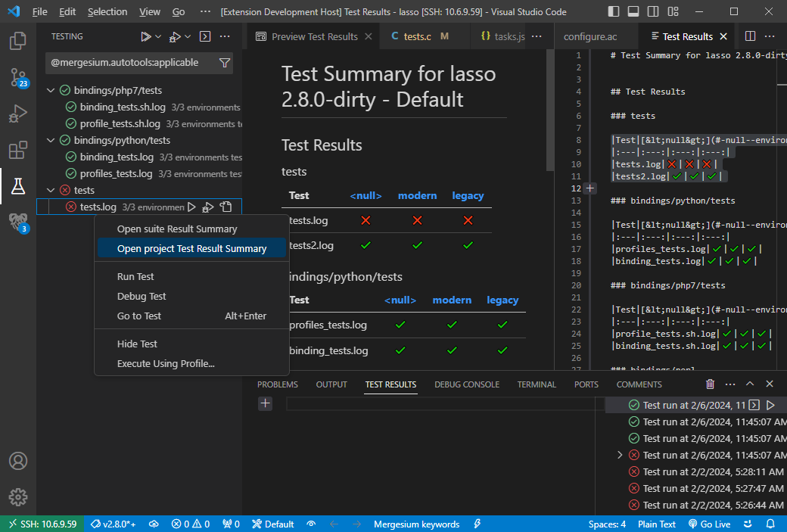This screenshot has width=787, height=532.
Task: Click the filter funnel icon in Testing
Action: (224, 63)
